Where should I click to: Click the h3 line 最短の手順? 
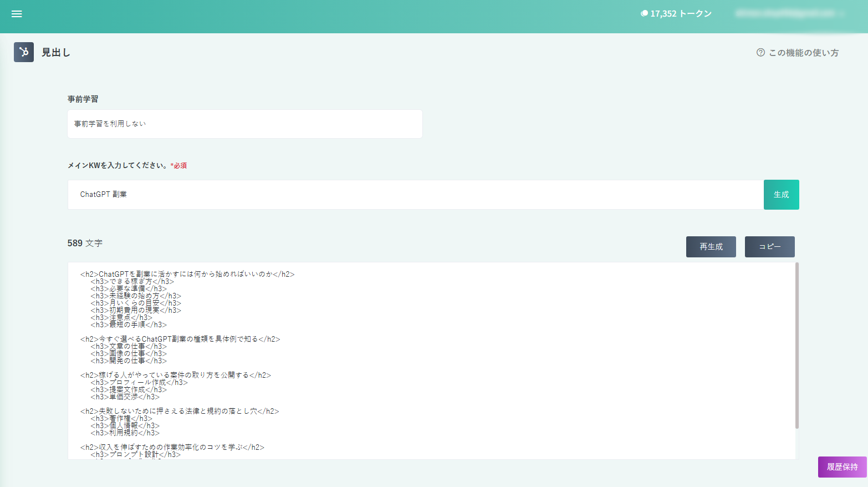[129, 324]
